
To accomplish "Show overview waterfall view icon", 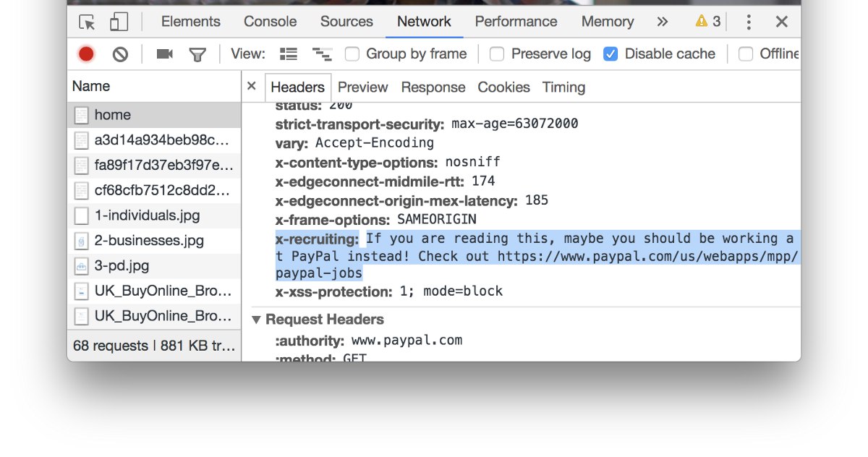I will pos(321,54).
